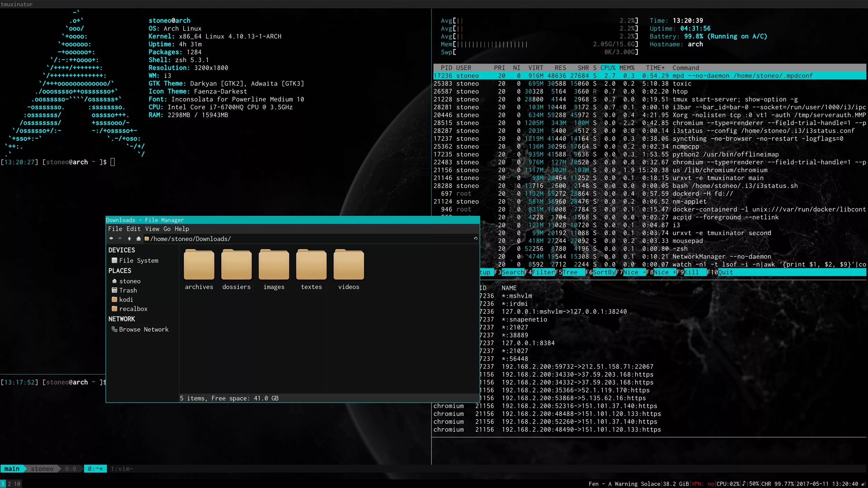Select Trash in the Places sidebar
This screenshot has height=488, width=868.
(128, 290)
